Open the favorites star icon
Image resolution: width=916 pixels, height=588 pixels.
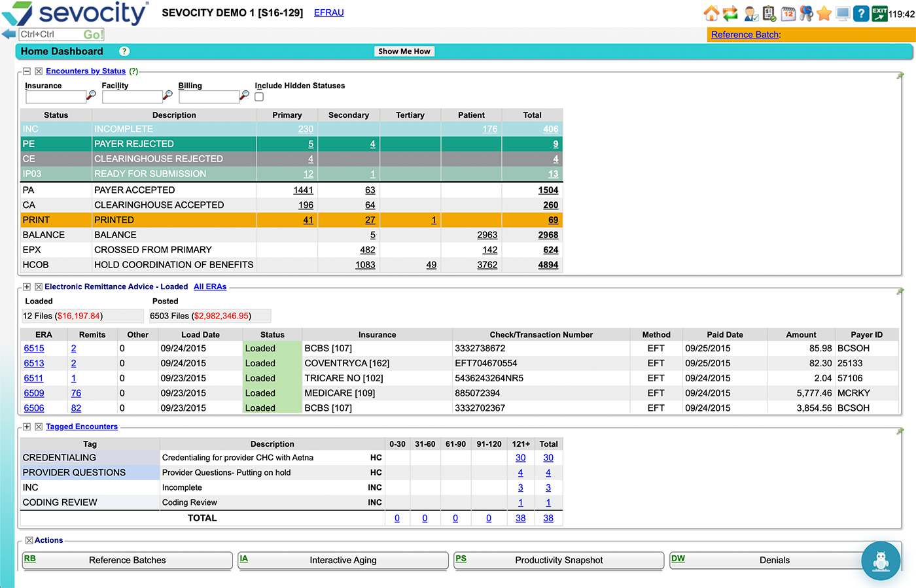point(824,13)
